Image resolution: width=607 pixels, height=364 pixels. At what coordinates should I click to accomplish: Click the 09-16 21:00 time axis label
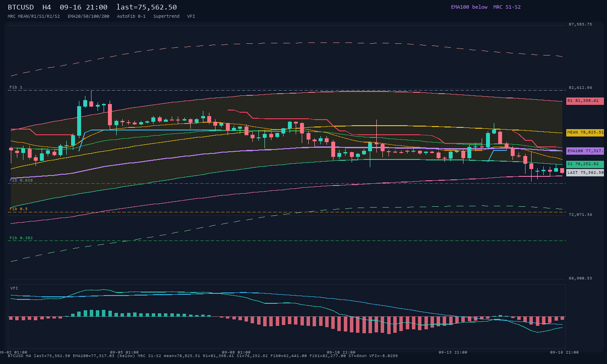565,352
